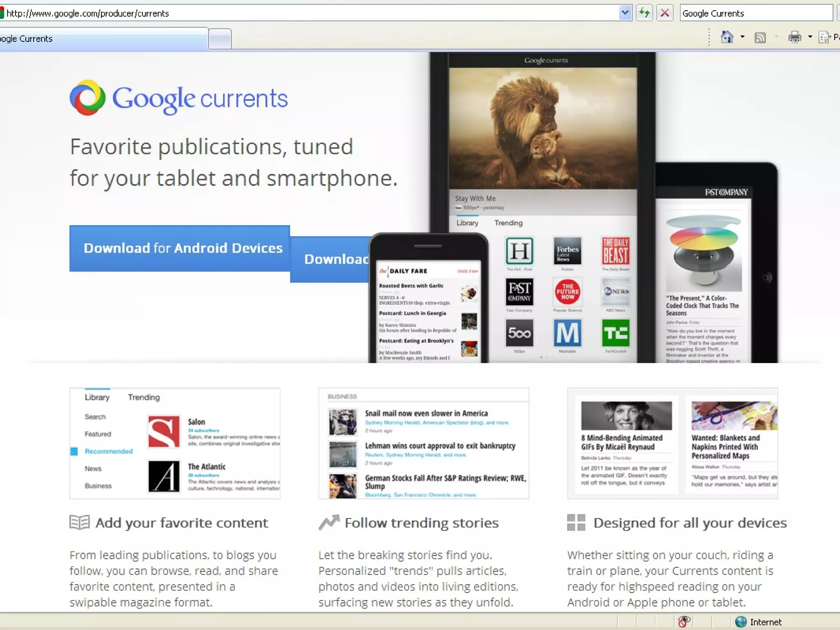Click the red Stop loading icon

click(665, 13)
